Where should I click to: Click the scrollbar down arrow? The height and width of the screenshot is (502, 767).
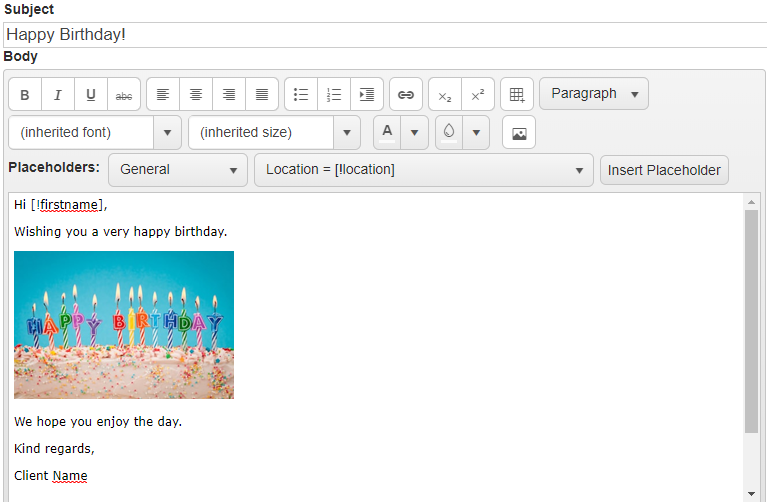tap(751, 494)
